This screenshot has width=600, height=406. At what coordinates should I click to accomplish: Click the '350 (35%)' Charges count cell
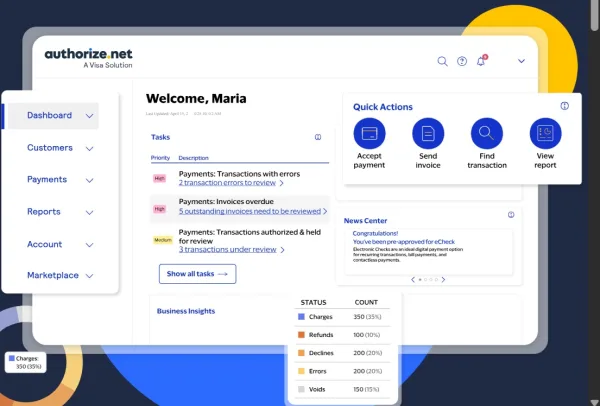367,317
